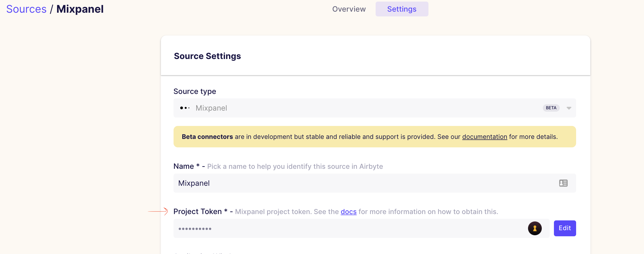Switch to the Overview tab
The width and height of the screenshot is (644, 254).
[x=349, y=9]
